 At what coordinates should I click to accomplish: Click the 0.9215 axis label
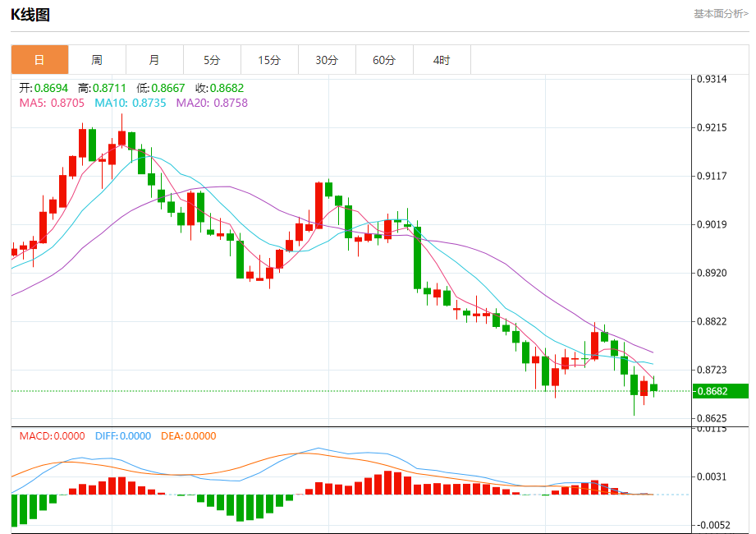click(712, 128)
